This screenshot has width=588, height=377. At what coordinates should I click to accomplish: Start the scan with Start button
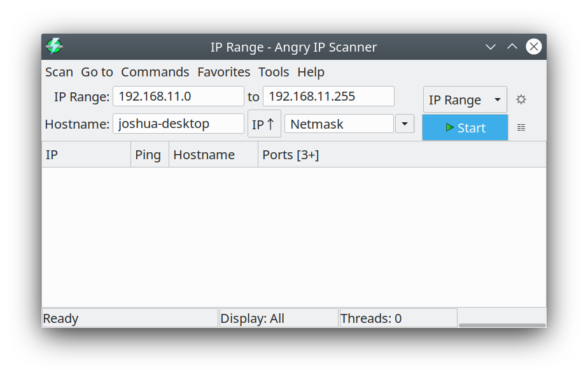[465, 127]
